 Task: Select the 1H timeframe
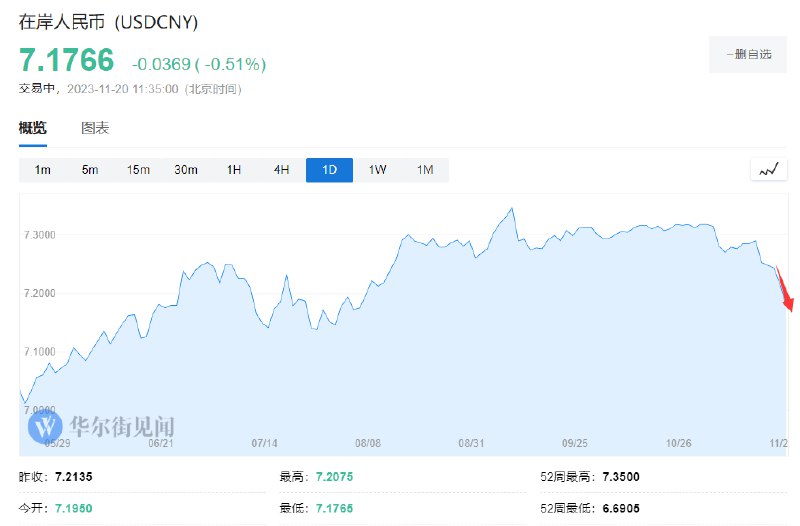234,170
